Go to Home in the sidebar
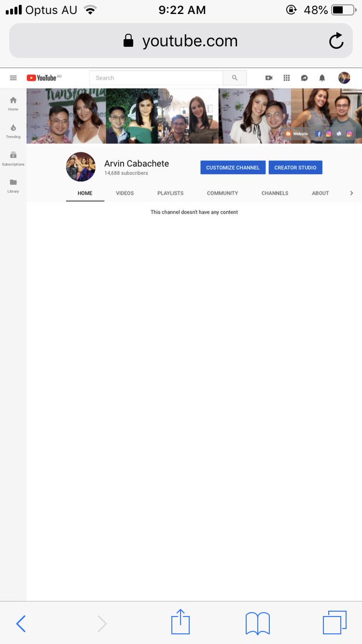 (x=13, y=104)
